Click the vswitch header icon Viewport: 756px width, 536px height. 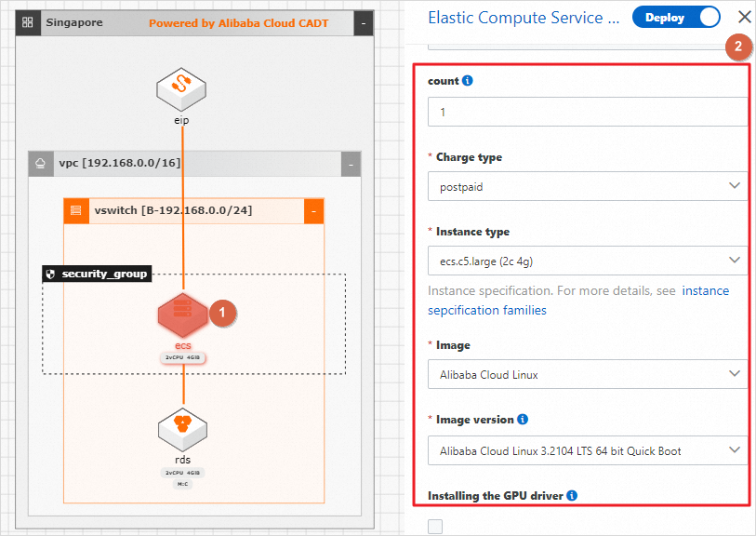point(76,211)
